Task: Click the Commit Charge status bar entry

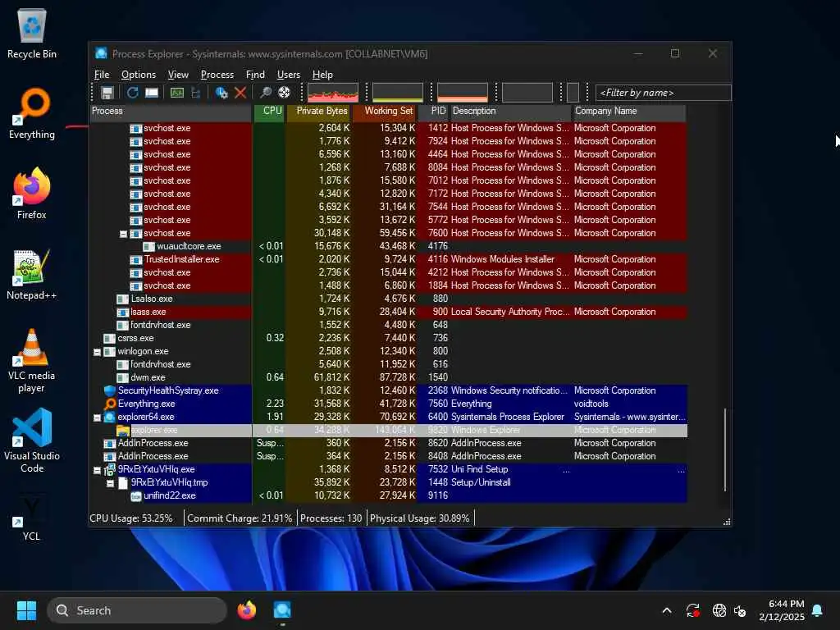Action: coord(240,518)
